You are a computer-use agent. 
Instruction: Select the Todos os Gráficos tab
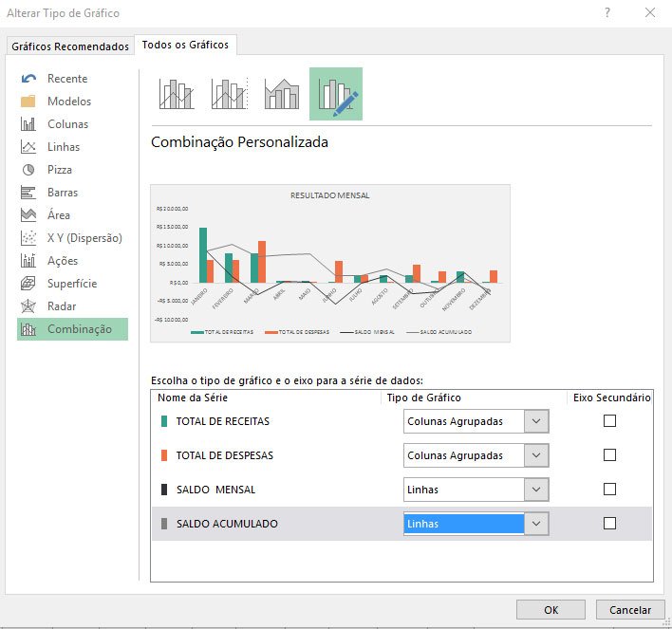(x=185, y=45)
